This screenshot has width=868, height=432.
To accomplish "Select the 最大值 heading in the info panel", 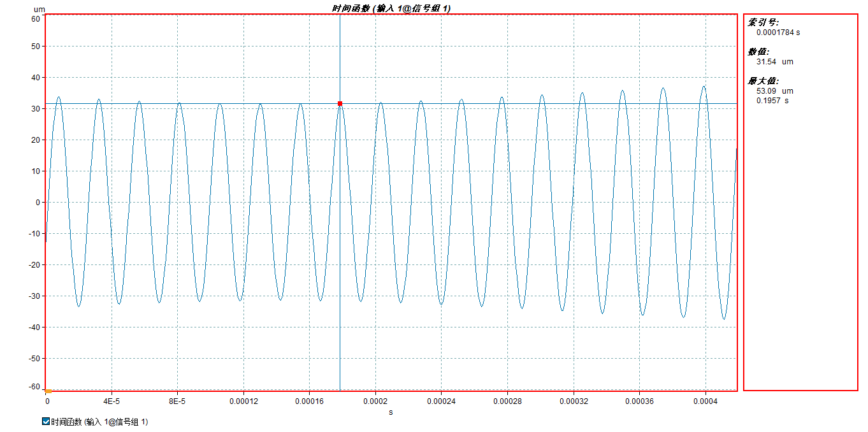I will click(763, 81).
